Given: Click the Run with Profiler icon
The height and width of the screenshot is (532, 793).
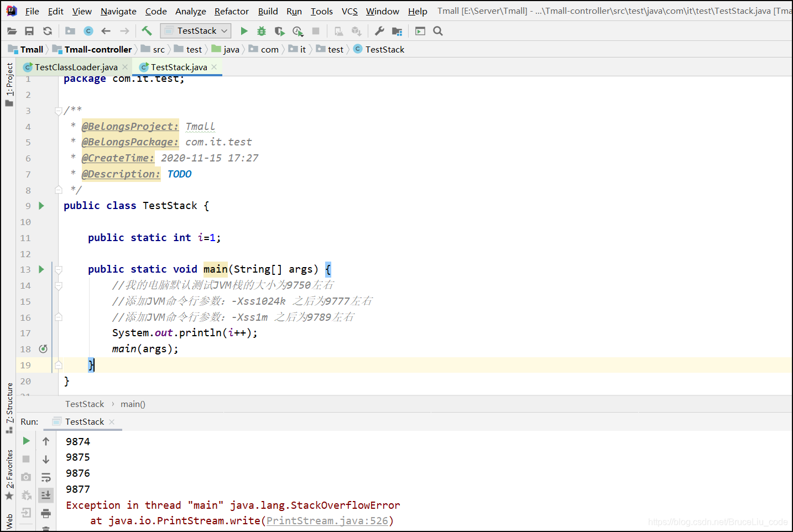Looking at the screenshot, I should [x=298, y=31].
